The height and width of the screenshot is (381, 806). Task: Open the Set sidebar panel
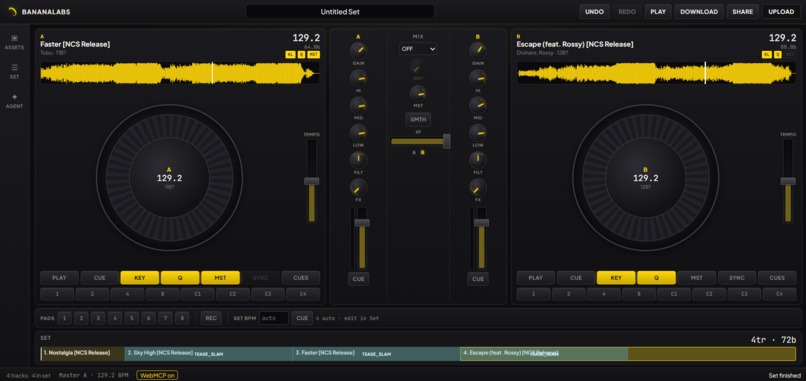coord(14,71)
